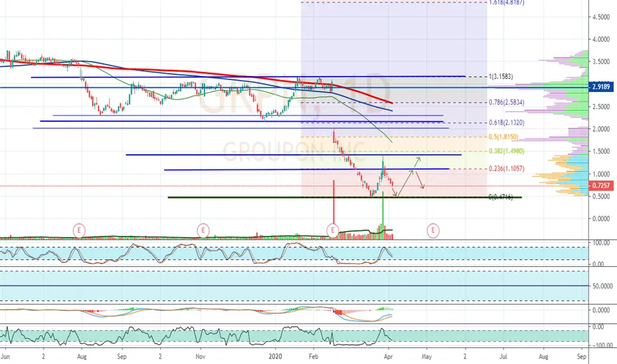Click the 50.0000 indicator scale value
Screen dimensions: 617x364
pyautogui.click(x=602, y=286)
